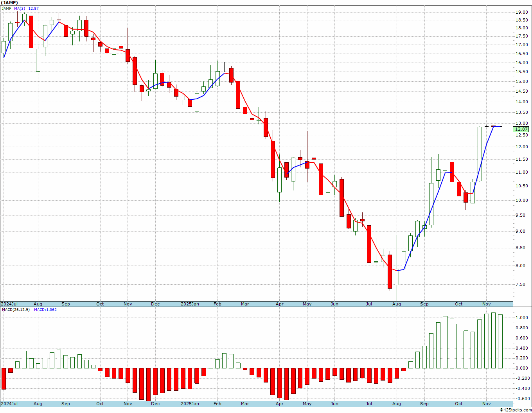The height and width of the screenshot is (413, 532).
Task: Click the MA(3) value 12.87 in the legend
Action: 33,8
